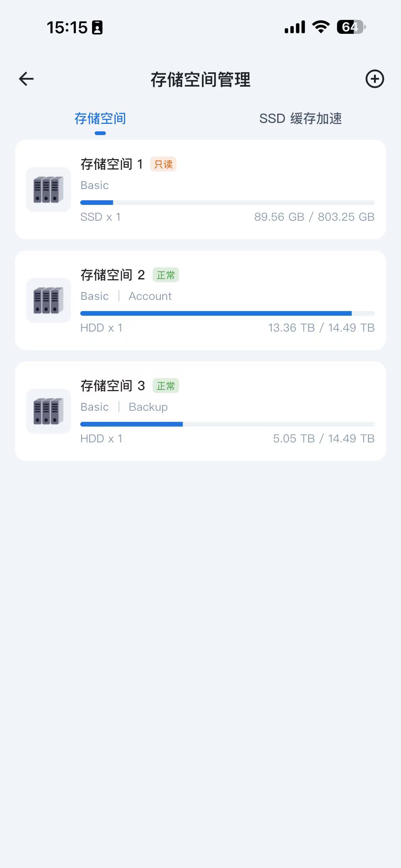This screenshot has width=401, height=868.
Task: Tap the 5.05 TB / 14.49 TB capacity text
Action: click(x=324, y=438)
